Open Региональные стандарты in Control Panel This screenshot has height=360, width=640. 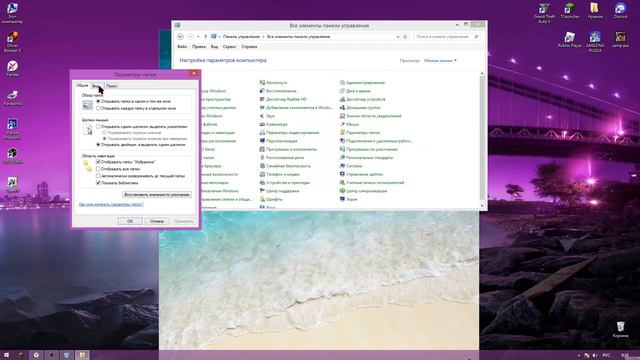click(367, 158)
